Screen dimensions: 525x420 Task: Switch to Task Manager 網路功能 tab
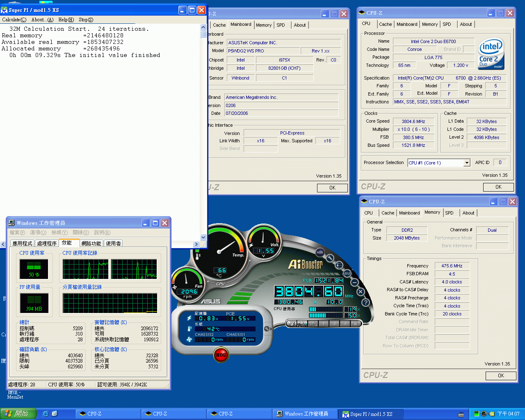pos(91,243)
